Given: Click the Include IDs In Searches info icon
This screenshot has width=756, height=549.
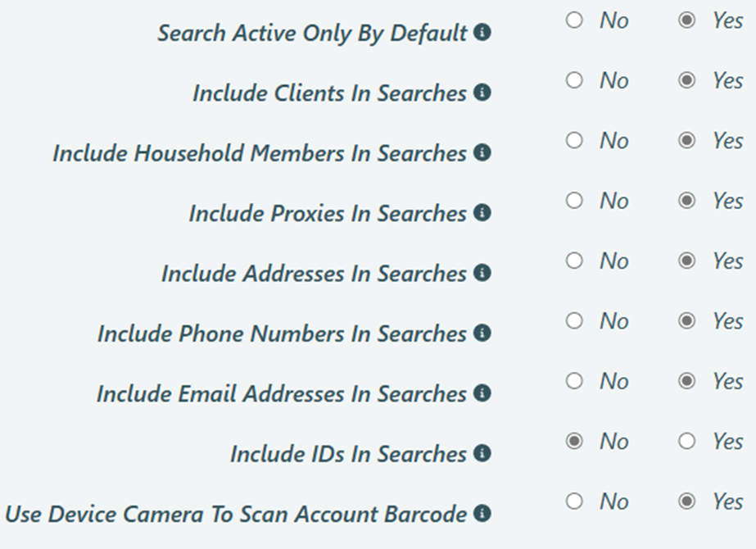Looking at the screenshot, I should pyautogui.click(x=482, y=453).
